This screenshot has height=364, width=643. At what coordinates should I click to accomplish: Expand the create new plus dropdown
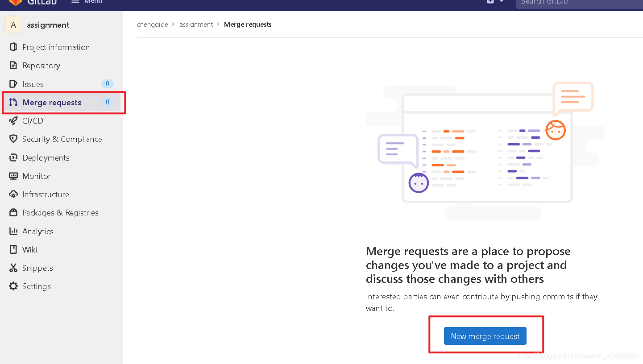click(x=495, y=1)
